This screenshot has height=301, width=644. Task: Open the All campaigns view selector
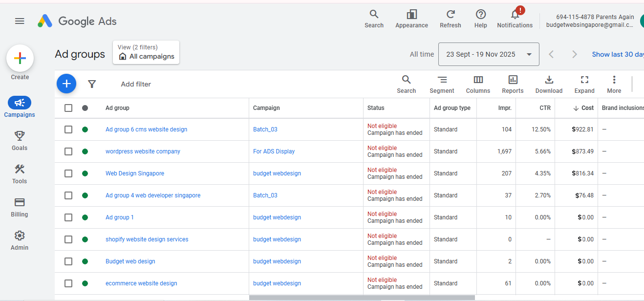click(x=146, y=53)
